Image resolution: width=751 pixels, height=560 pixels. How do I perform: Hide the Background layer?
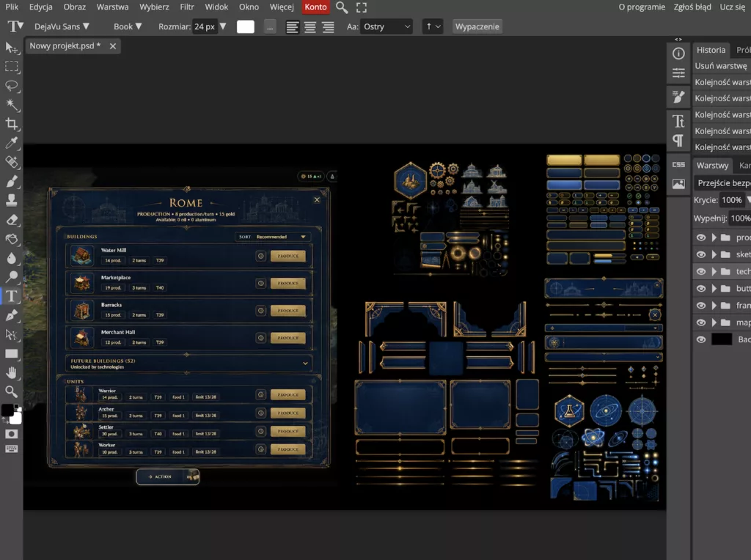point(700,339)
